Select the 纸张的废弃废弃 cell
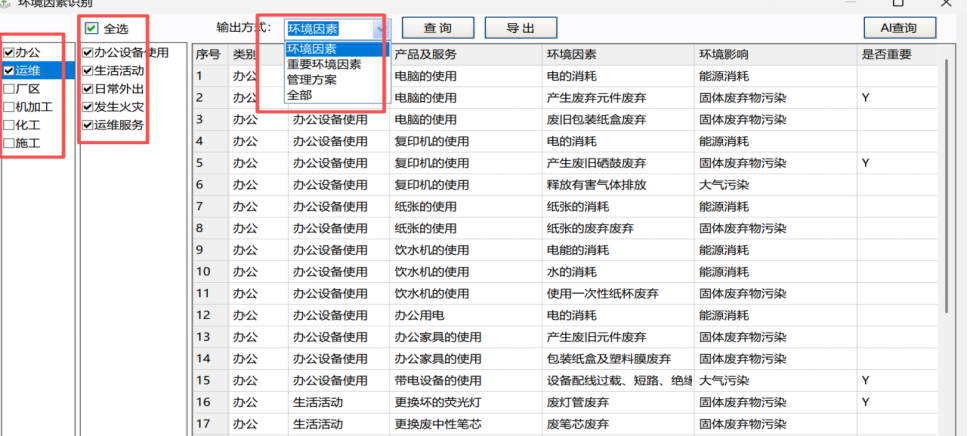The width and height of the screenshot is (968, 436). 618,228
